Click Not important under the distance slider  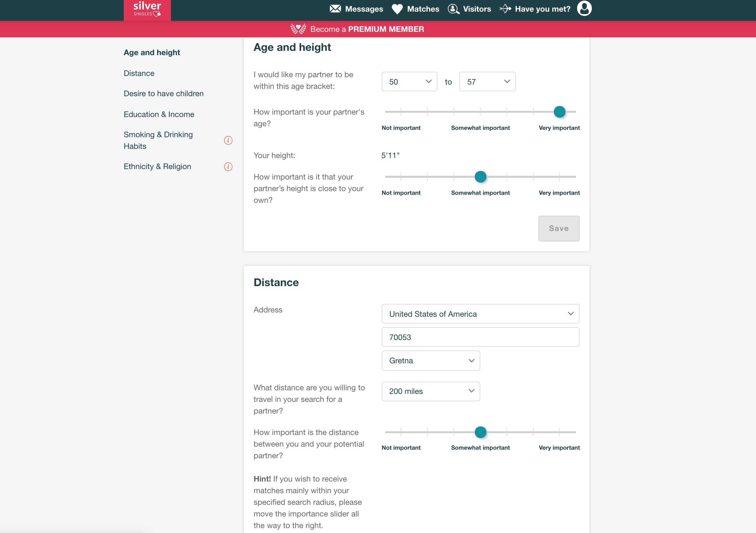pyautogui.click(x=401, y=448)
